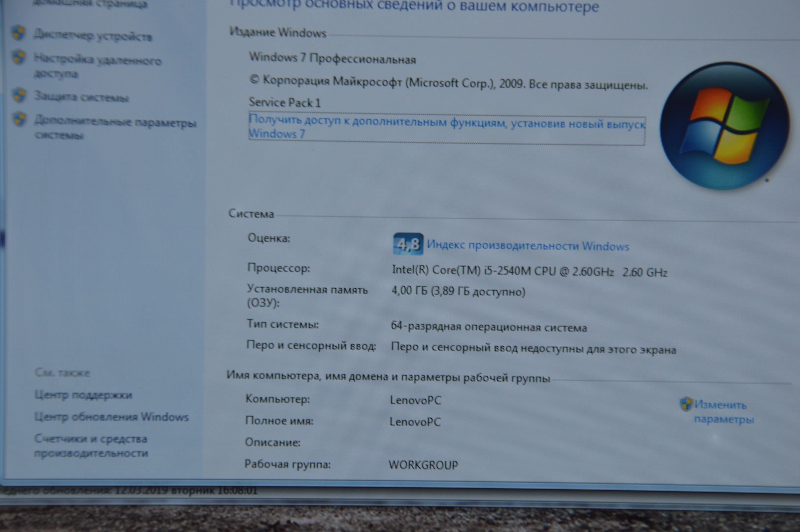
Task: Open Центр поддержки link
Action: point(83,395)
